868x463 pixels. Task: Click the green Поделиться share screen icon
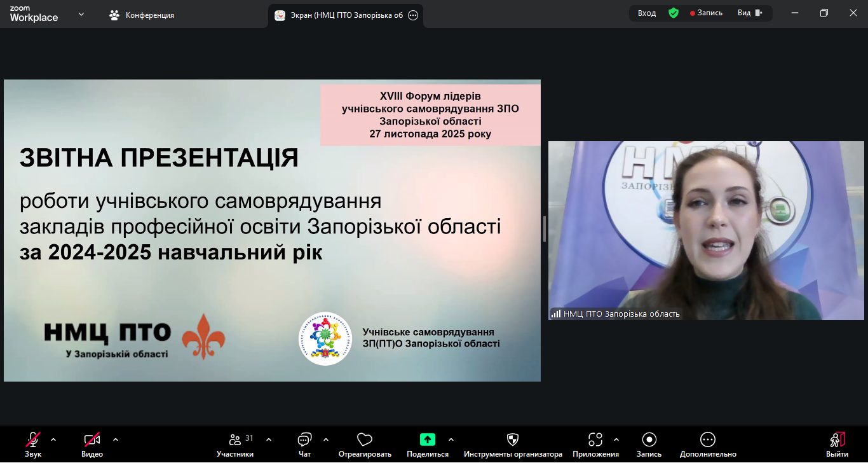tap(428, 439)
